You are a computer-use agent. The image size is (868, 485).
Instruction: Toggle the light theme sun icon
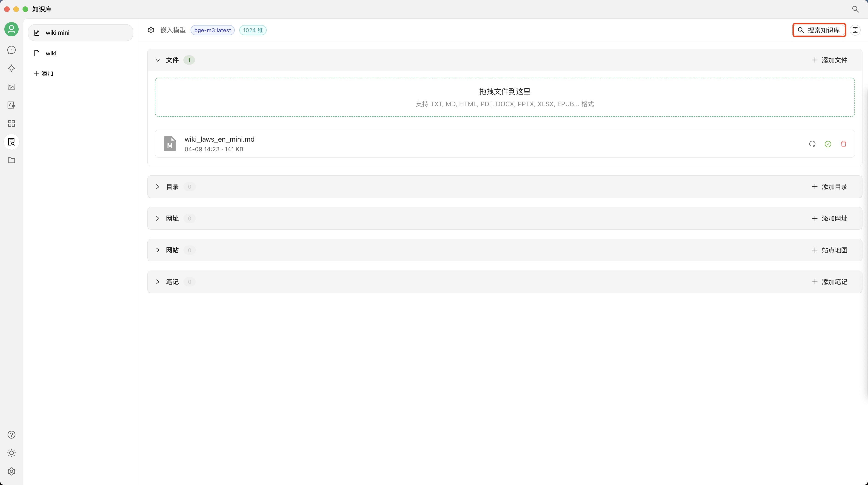(x=11, y=453)
